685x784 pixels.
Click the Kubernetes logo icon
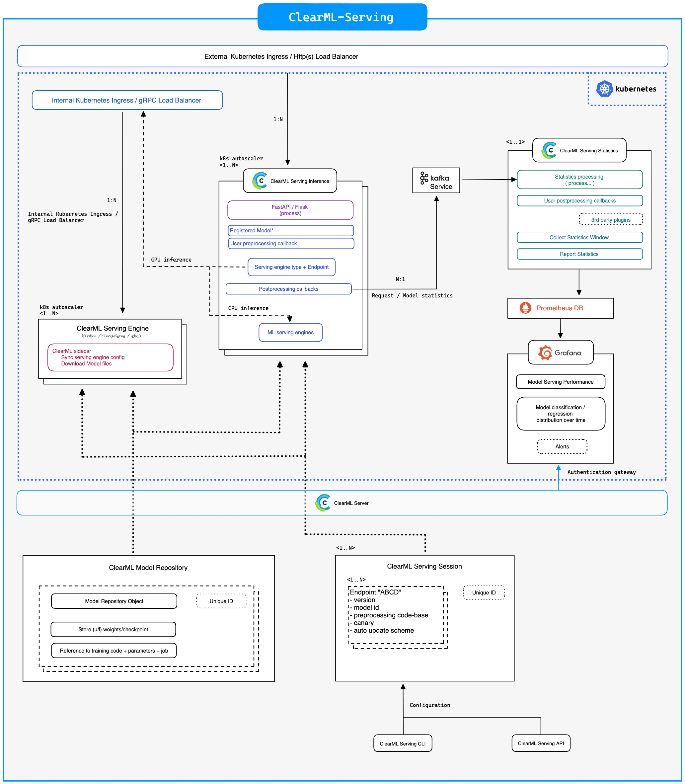pyautogui.click(x=605, y=89)
